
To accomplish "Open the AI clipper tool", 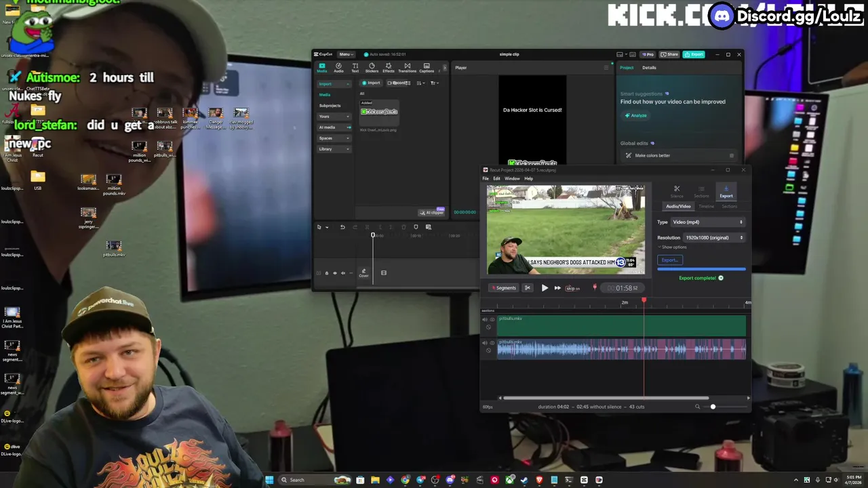I will click(x=431, y=212).
